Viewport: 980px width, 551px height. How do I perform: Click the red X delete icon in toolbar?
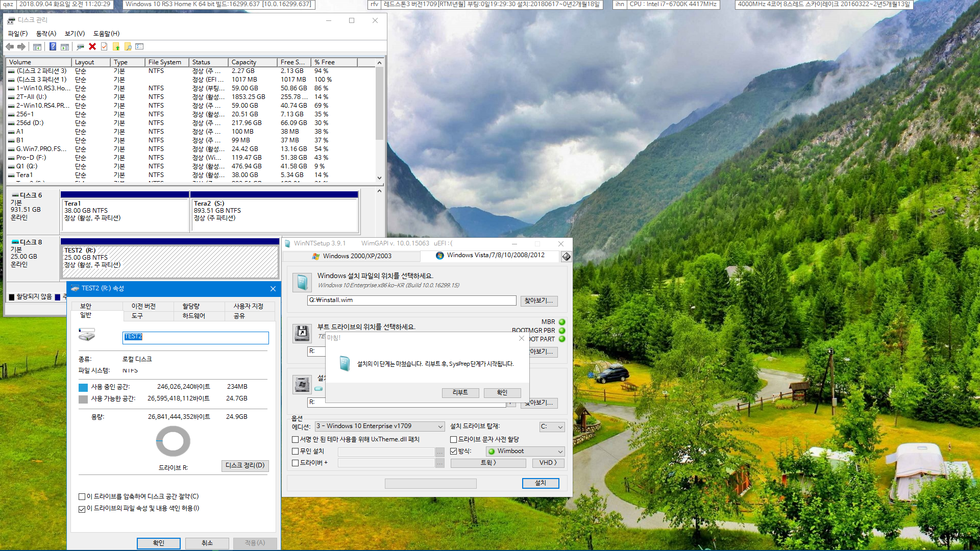coord(92,46)
